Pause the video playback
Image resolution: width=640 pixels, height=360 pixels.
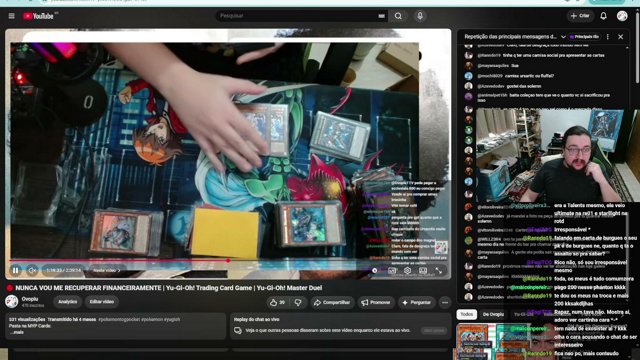(16, 270)
